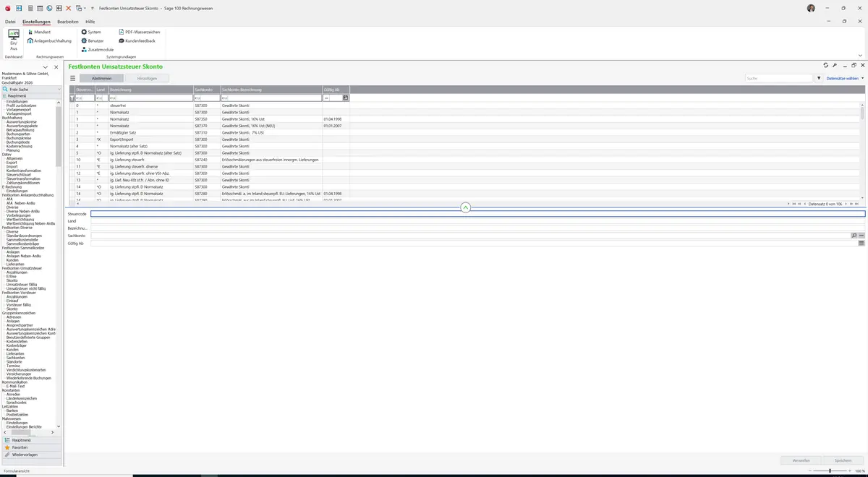Click the filter funnel icon in grid
The height and width of the screenshot is (477, 868).
tap(72, 98)
